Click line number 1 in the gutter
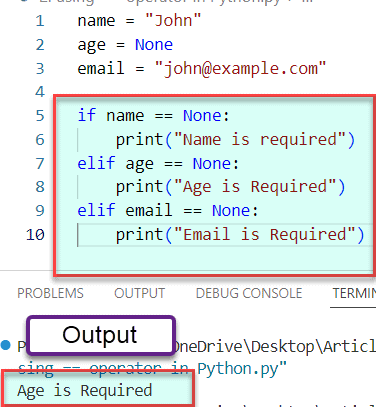 (40, 21)
